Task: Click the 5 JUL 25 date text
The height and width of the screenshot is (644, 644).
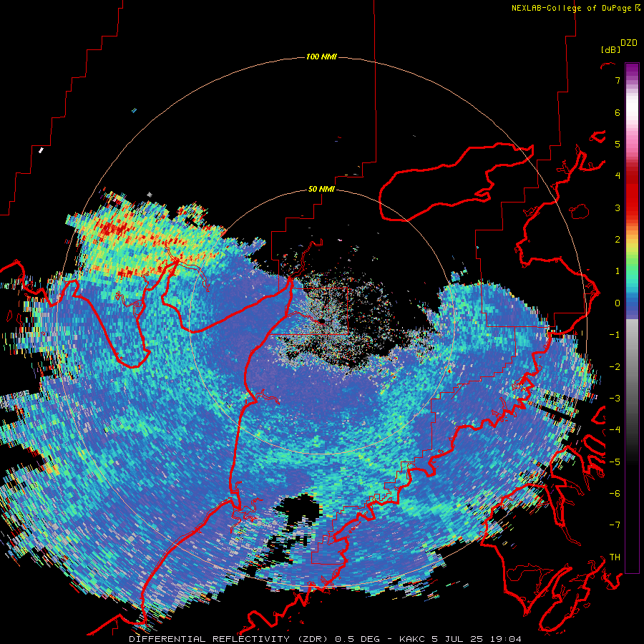Action: (457, 639)
